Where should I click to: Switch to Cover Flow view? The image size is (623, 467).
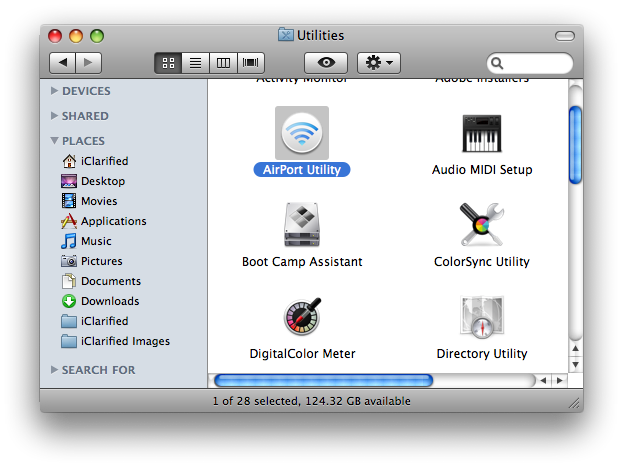[250, 63]
